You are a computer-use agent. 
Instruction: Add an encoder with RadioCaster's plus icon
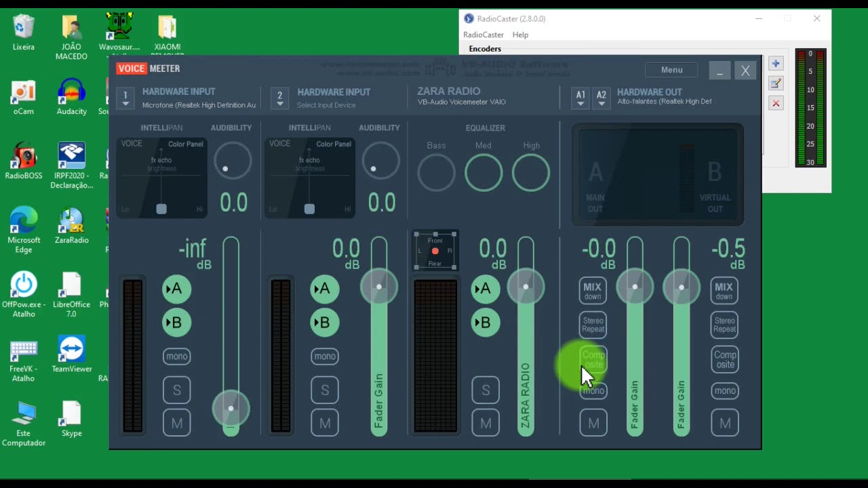(x=776, y=64)
